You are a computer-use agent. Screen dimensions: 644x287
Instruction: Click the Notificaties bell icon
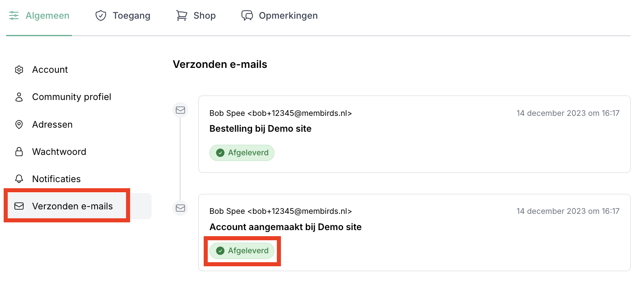point(19,179)
